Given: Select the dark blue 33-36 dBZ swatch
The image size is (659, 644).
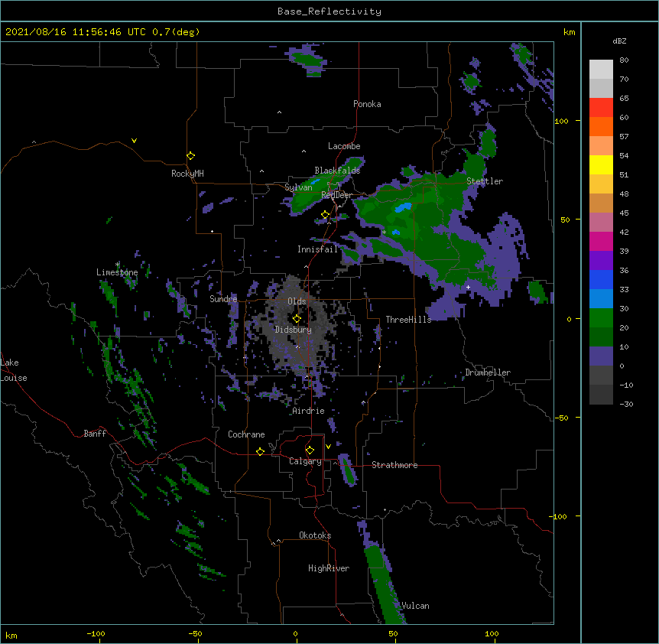Looking at the screenshot, I should [x=601, y=279].
